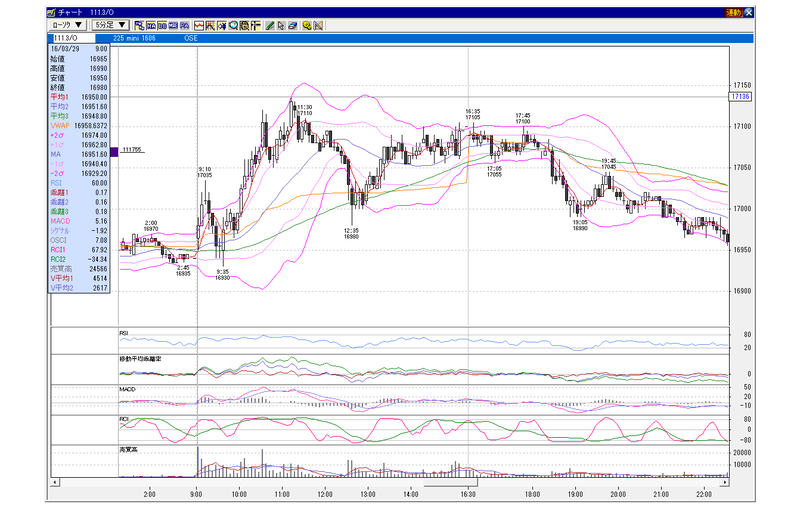Select the magnifier zoom tool icon
This screenshot has height=507, width=800.
[233, 26]
